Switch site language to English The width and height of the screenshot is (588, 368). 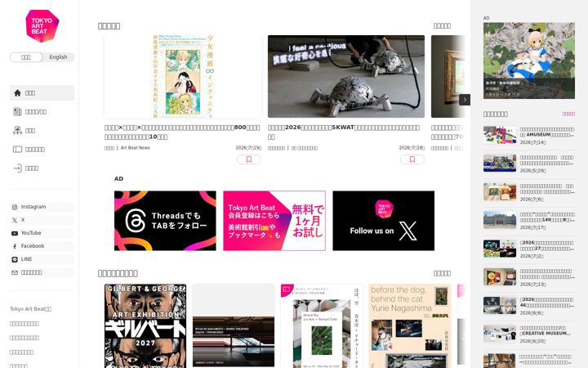[x=58, y=57]
